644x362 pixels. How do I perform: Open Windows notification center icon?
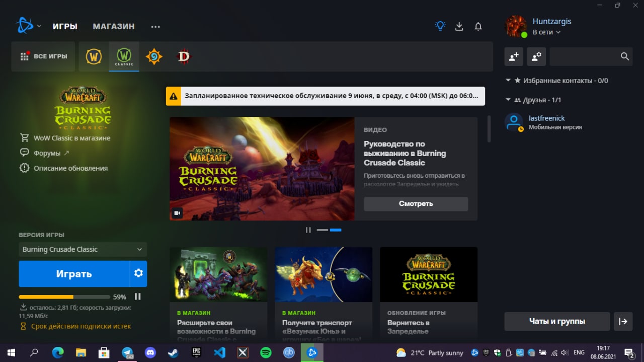click(x=629, y=352)
